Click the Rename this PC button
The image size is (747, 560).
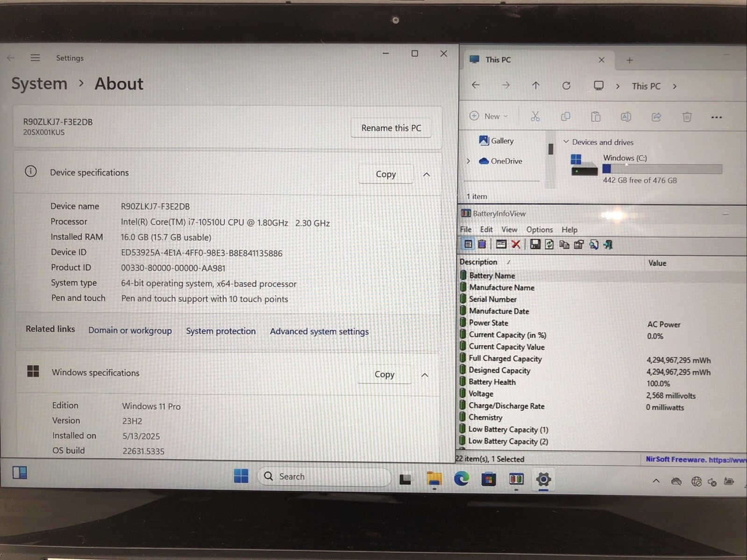(391, 128)
